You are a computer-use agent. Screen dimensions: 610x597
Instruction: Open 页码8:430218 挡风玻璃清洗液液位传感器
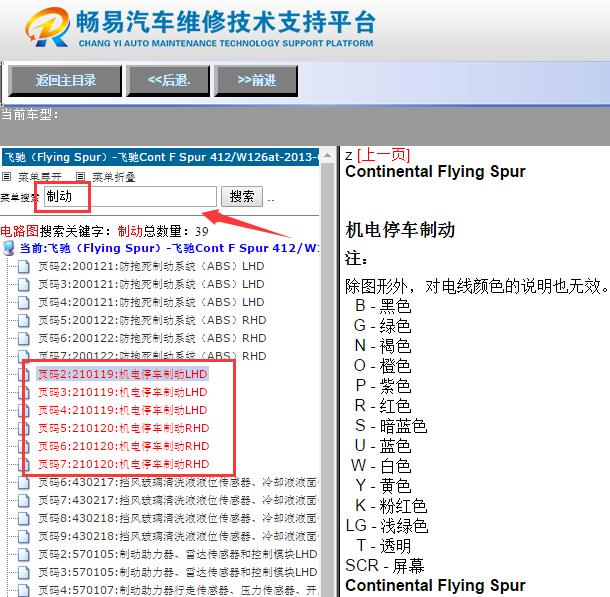tap(178, 518)
